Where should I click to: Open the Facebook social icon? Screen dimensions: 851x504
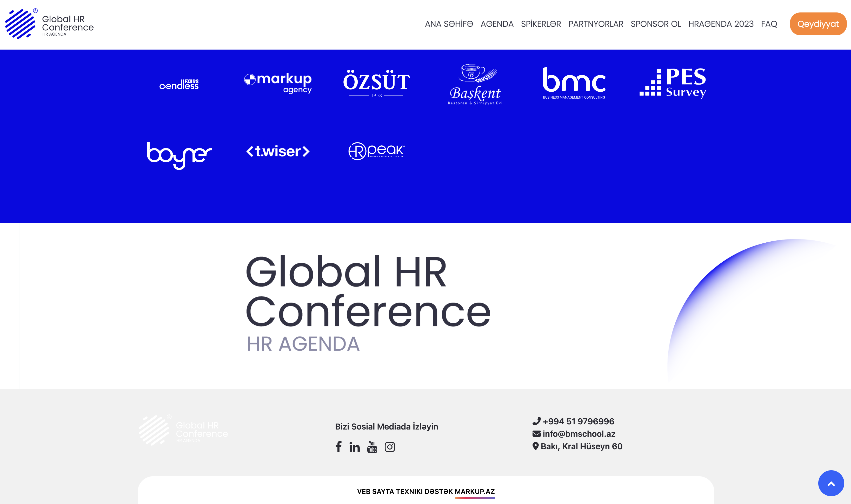click(338, 447)
